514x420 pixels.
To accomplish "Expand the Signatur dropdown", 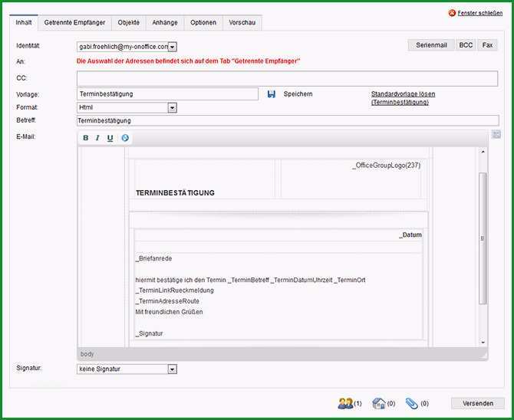I will [173, 369].
